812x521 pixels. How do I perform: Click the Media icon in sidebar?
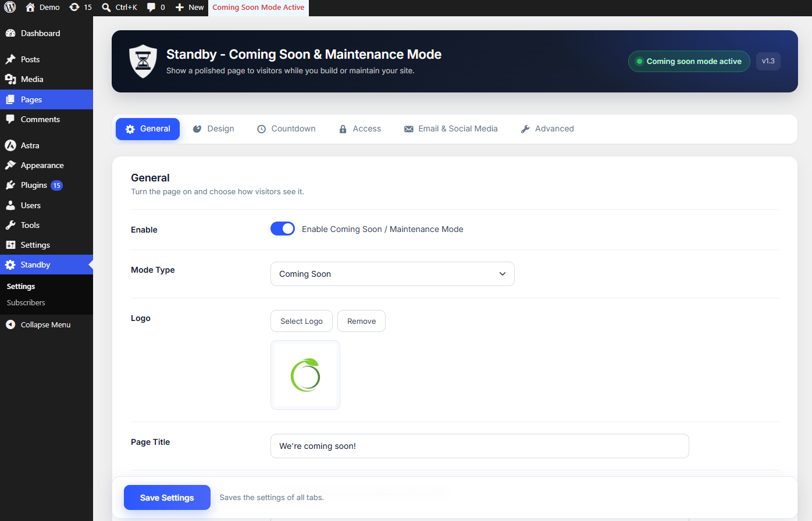point(10,79)
